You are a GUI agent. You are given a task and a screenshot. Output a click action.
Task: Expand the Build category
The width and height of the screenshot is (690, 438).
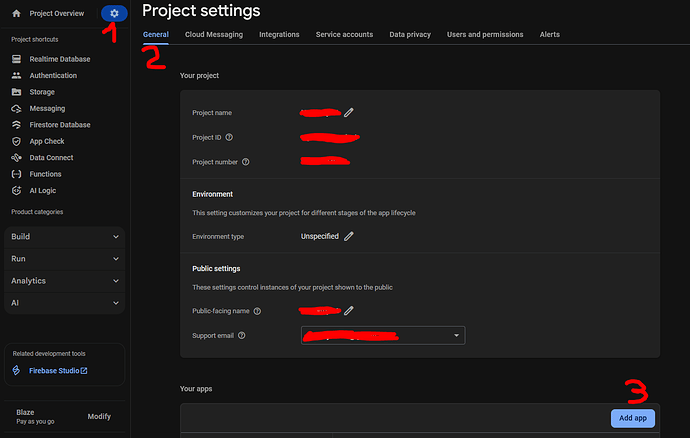(x=65, y=237)
